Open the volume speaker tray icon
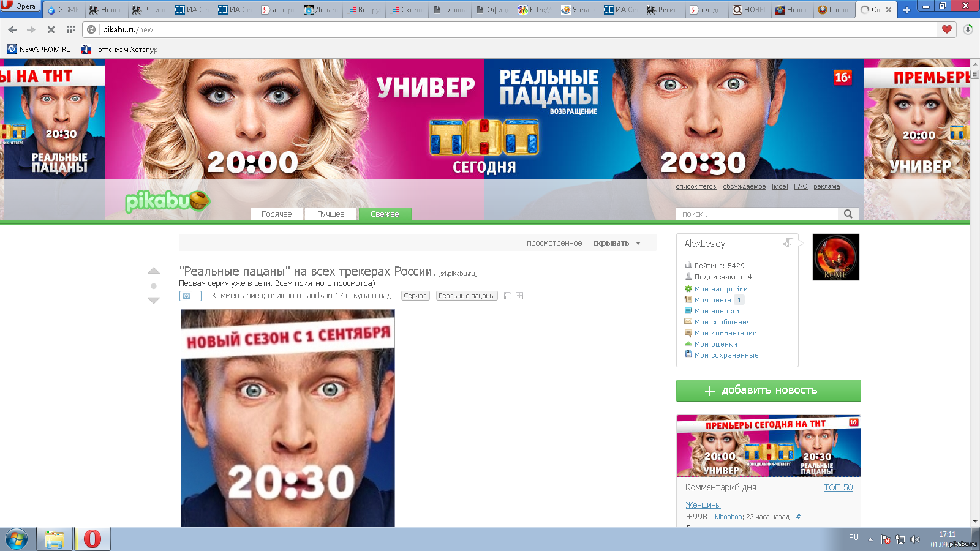The height and width of the screenshot is (551, 980). pyautogui.click(x=914, y=539)
